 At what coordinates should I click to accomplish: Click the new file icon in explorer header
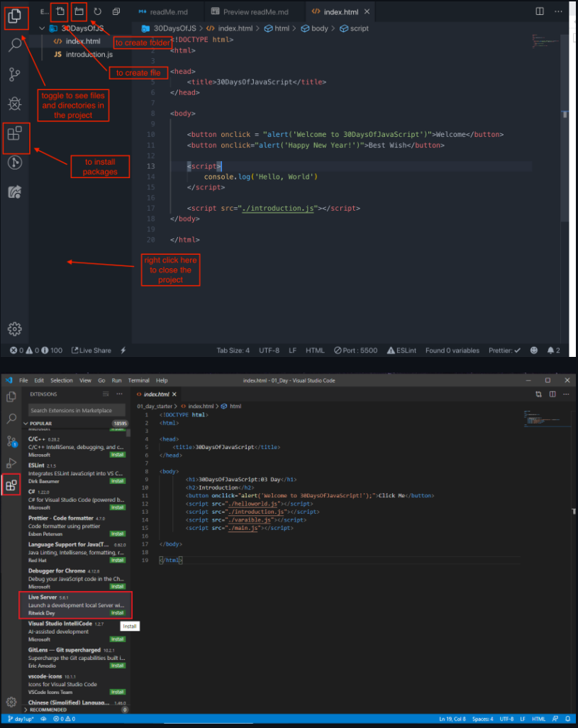point(60,11)
